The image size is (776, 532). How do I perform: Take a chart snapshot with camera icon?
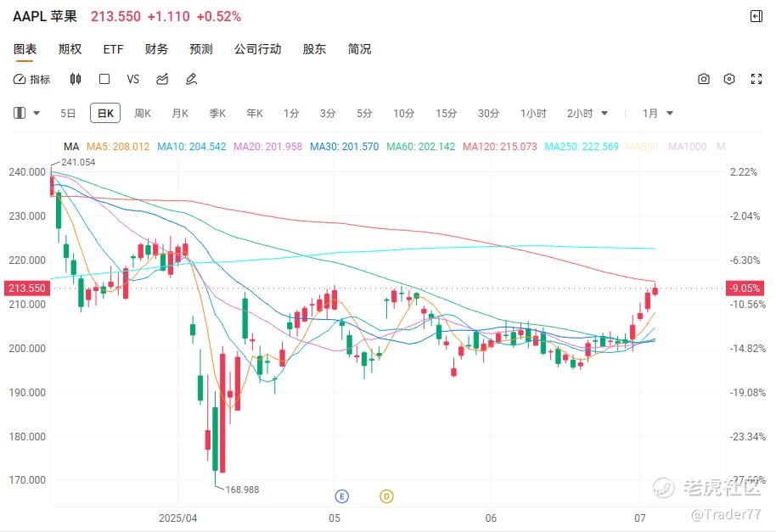pyautogui.click(x=704, y=79)
